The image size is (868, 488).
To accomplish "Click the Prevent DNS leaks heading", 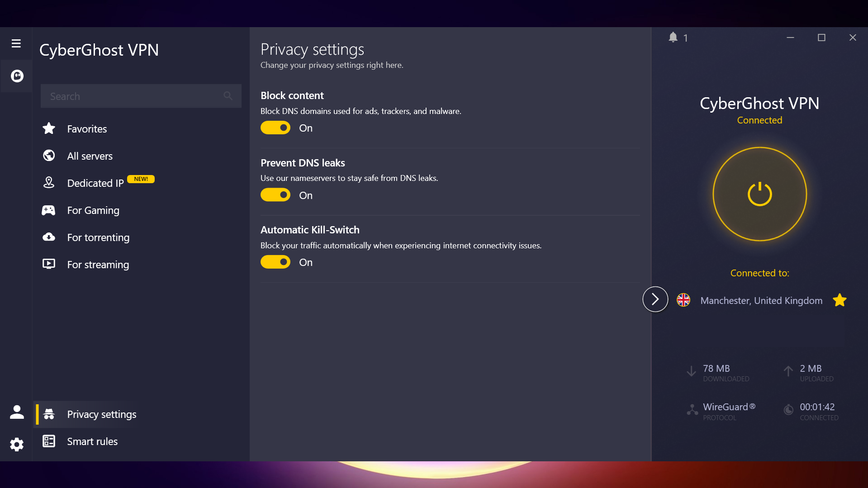I will tap(303, 163).
